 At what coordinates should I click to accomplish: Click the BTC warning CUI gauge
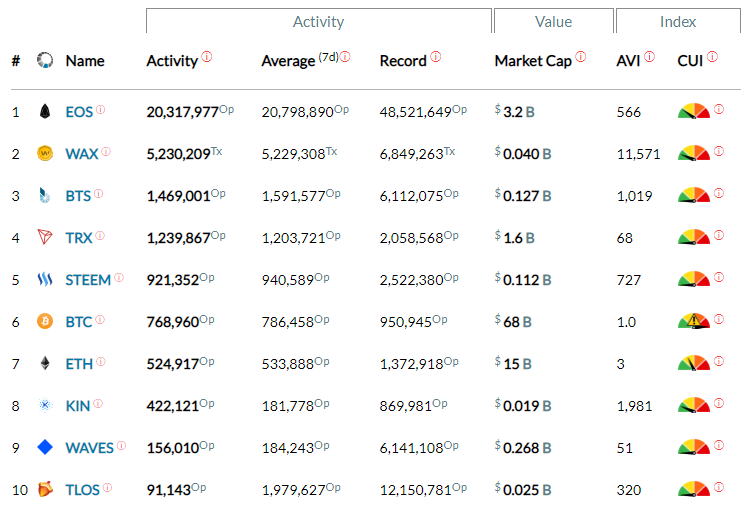(692, 321)
